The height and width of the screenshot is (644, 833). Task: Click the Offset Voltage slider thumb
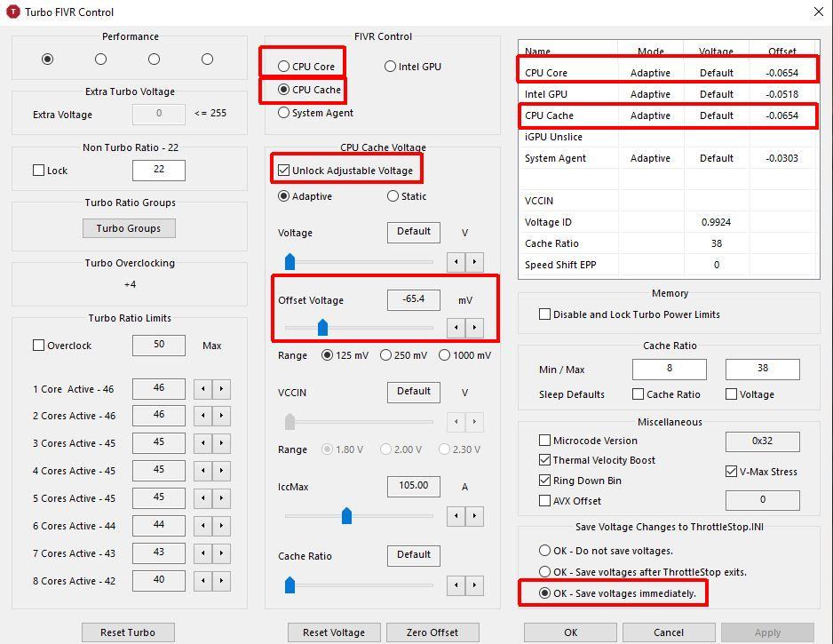(322, 327)
